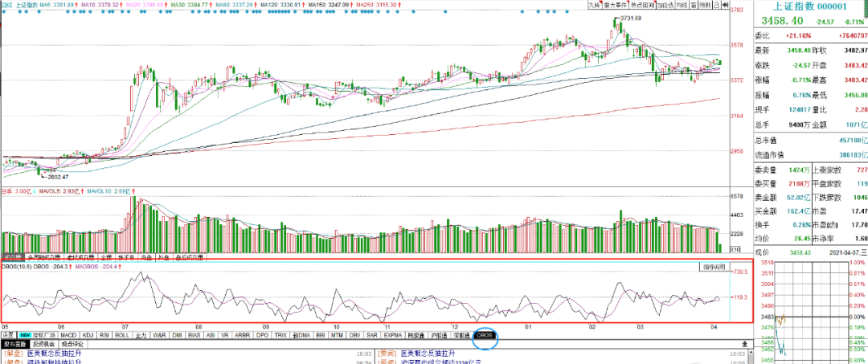
Task: Switch to DMI indicator
Action: [x=177, y=335]
